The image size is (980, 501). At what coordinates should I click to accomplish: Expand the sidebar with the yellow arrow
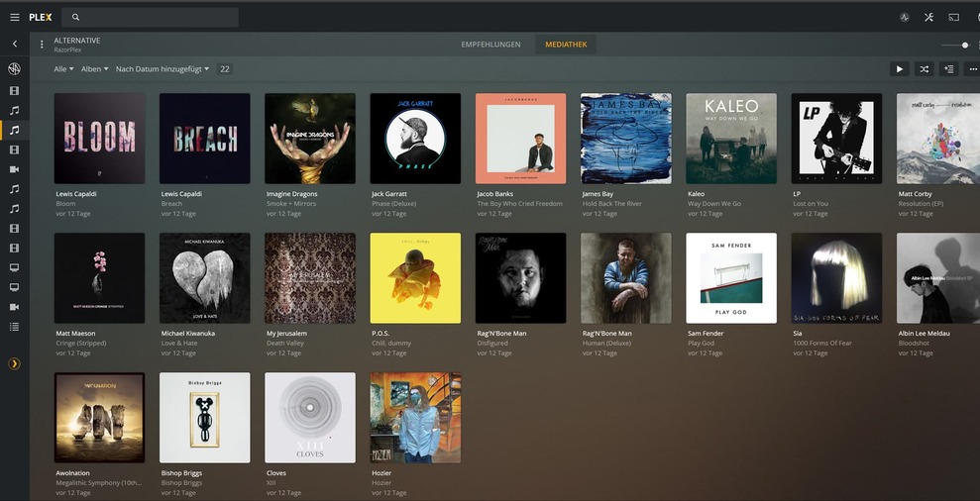point(14,363)
